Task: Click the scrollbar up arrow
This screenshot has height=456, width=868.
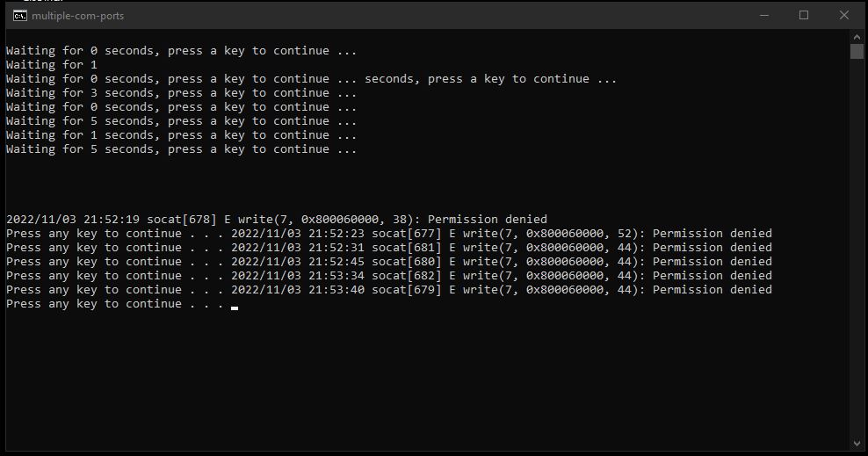Action: pos(857,37)
